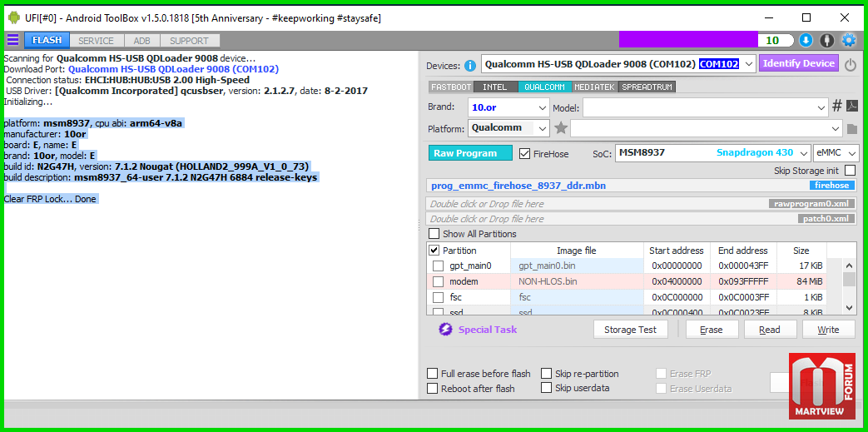The height and width of the screenshot is (432, 868).
Task: Click the Read button
Action: pos(770,330)
